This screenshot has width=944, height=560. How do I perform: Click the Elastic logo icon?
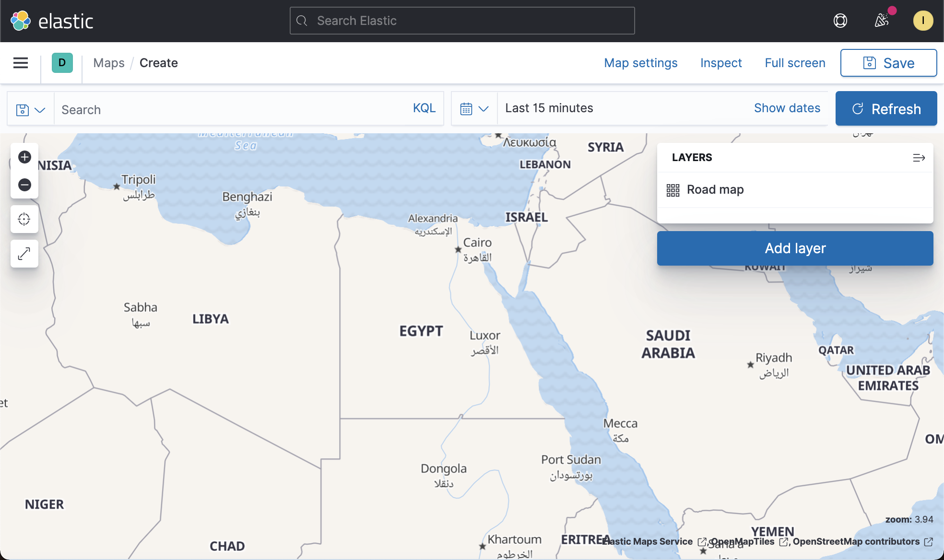pos(20,20)
